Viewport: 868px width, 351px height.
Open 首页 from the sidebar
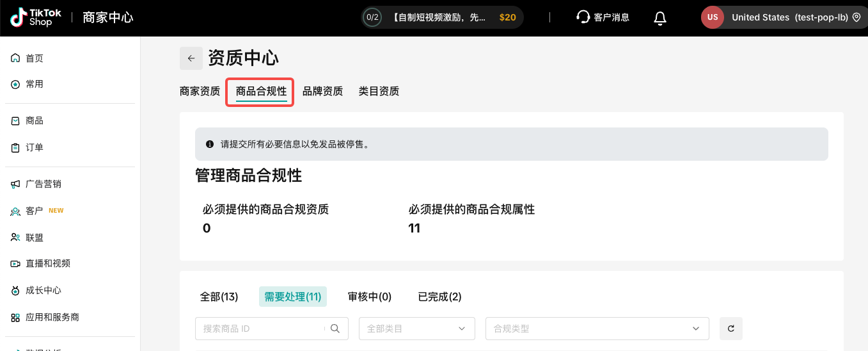(x=35, y=58)
